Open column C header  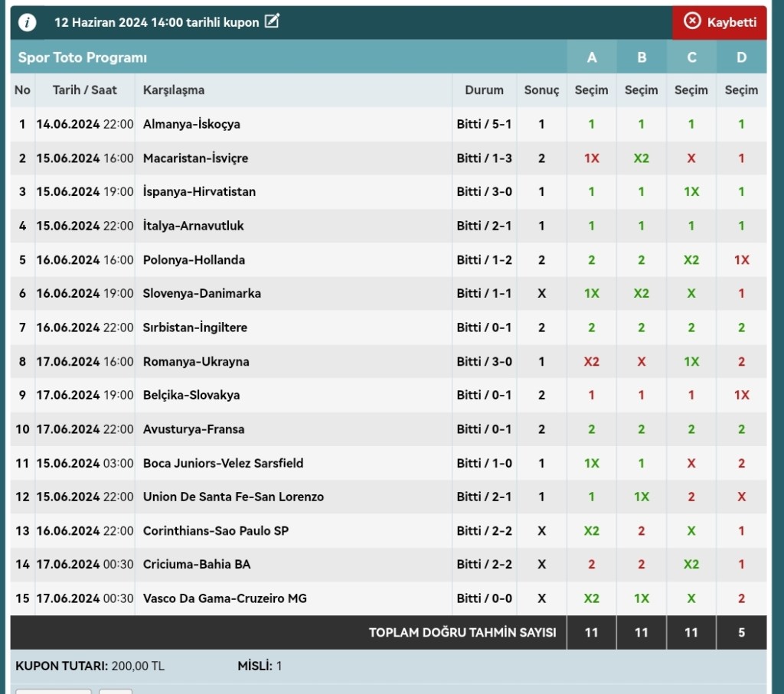[691, 57]
